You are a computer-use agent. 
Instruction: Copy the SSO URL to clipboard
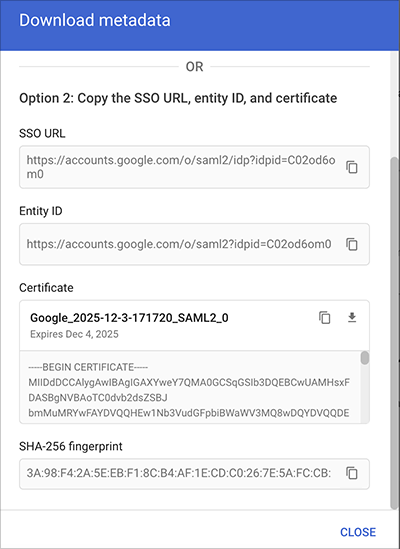point(352,167)
